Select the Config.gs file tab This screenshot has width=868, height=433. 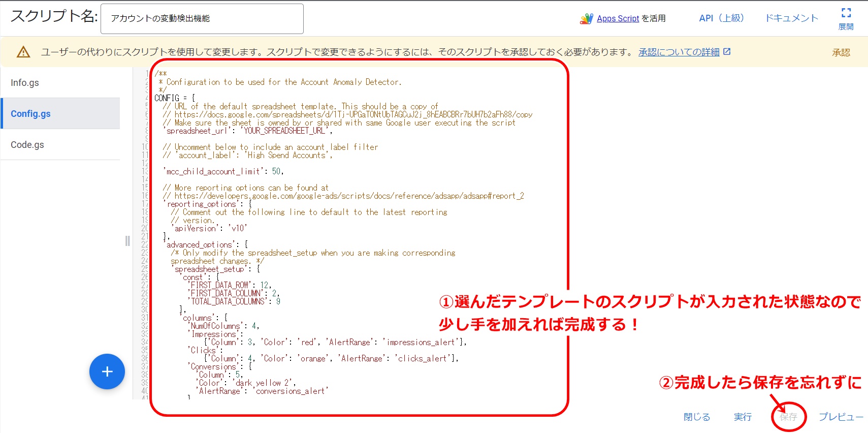pos(31,114)
